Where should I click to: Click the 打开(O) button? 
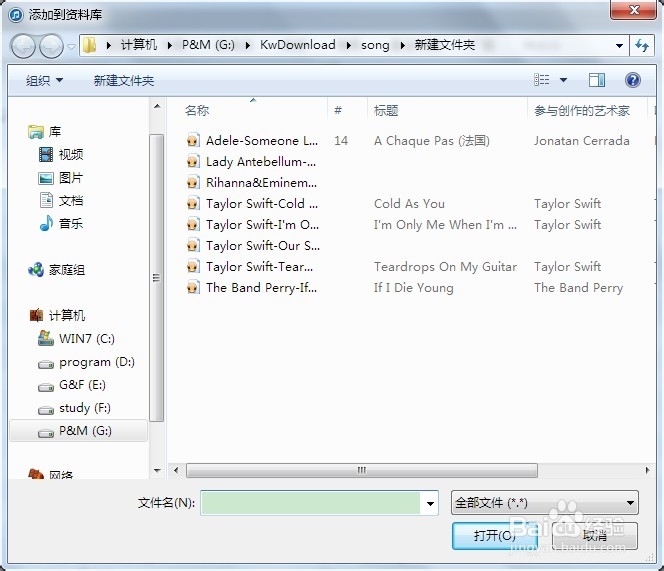(495, 536)
